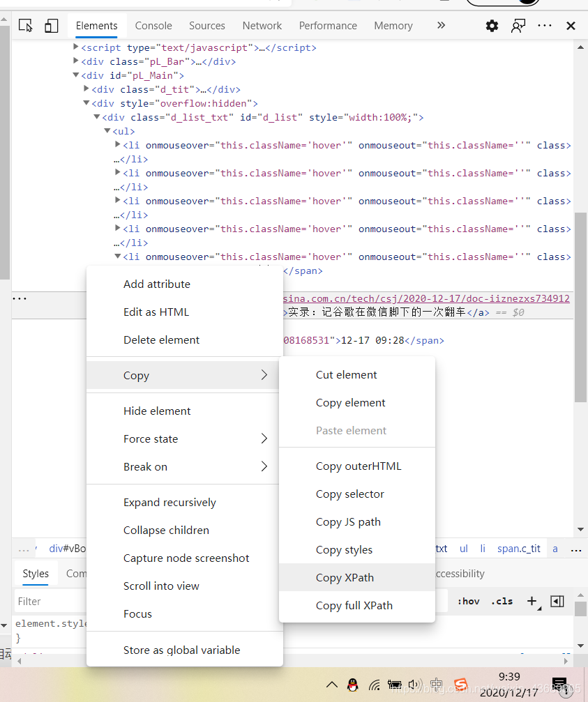588x702 pixels.
Task: Choose Store as global variable
Action: [185, 650]
